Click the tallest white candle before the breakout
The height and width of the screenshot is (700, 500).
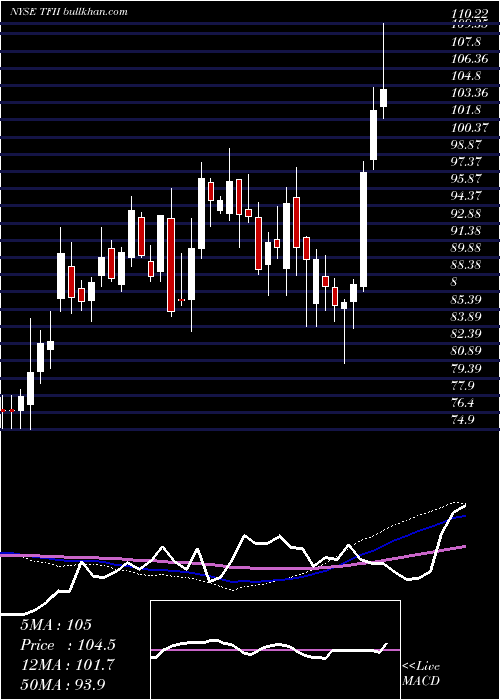point(364,229)
